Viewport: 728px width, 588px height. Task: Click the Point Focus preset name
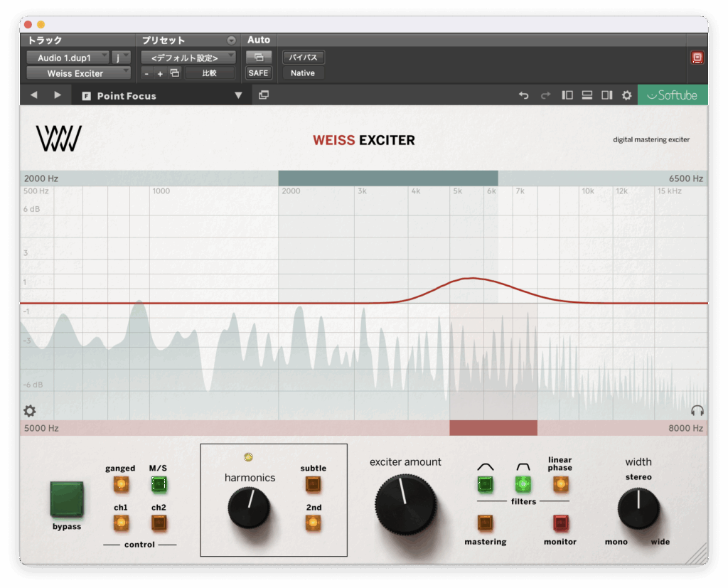point(127,96)
